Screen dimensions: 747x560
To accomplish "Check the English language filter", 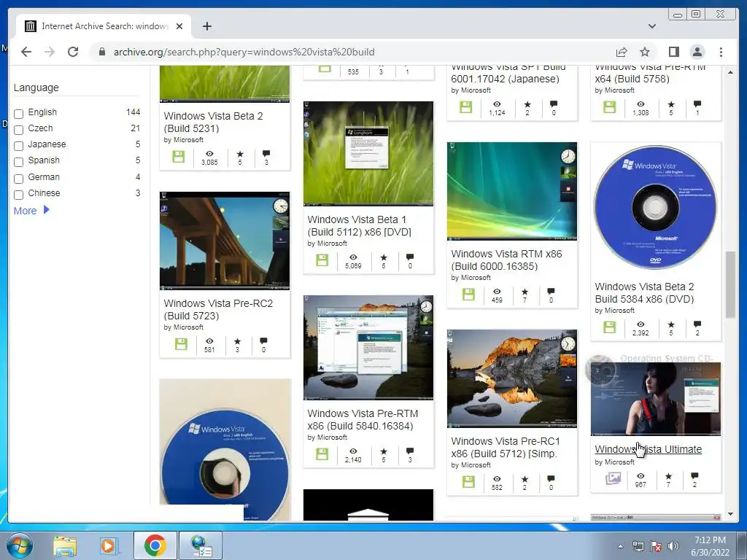I will [18, 114].
